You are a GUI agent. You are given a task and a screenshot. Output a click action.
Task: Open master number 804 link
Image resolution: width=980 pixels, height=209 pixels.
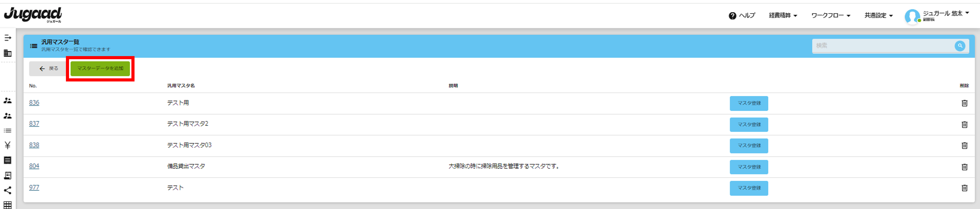click(34, 166)
